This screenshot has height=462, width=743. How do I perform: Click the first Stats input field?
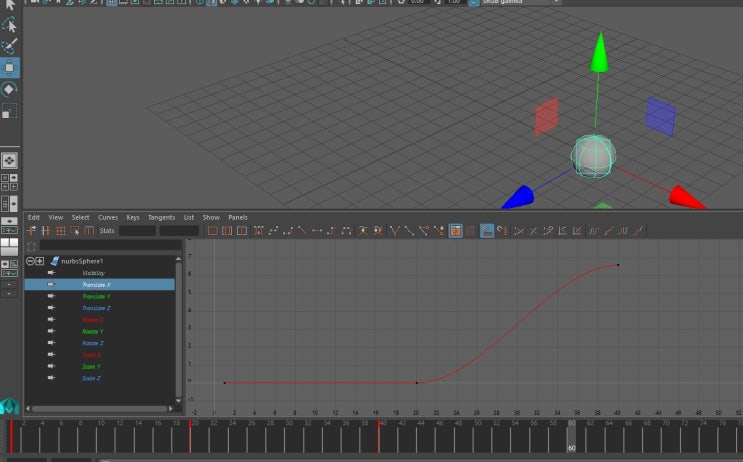pyautogui.click(x=137, y=231)
